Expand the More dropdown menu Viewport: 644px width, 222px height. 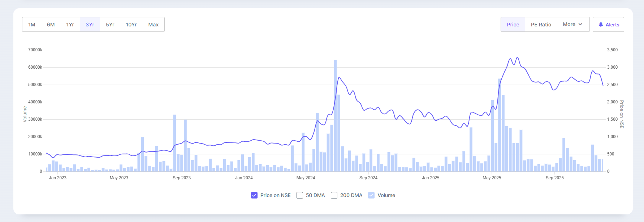coord(572,24)
